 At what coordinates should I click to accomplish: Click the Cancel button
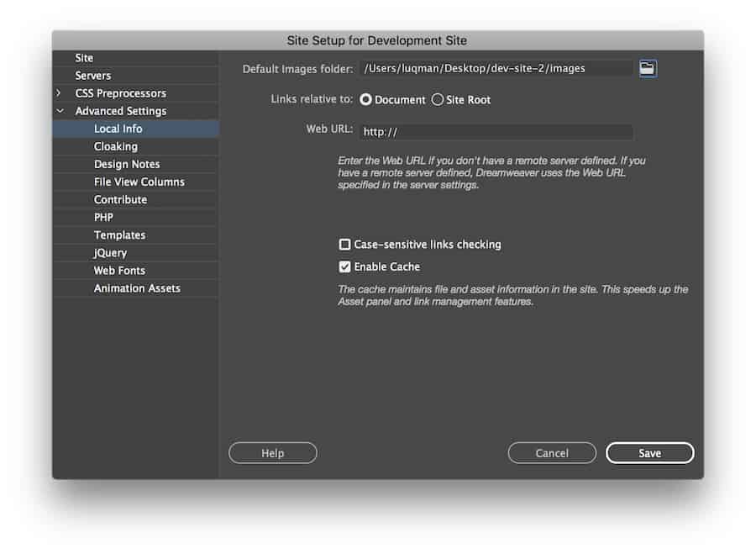click(552, 452)
